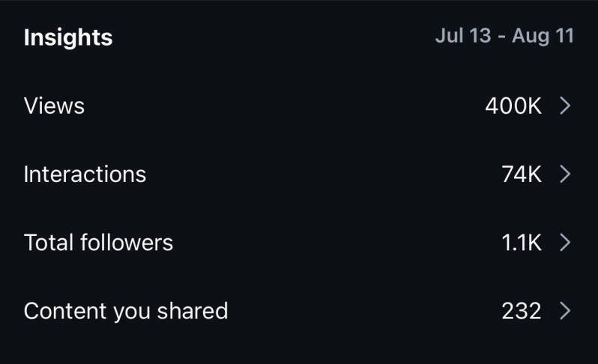Click the 400K views count
This screenshot has height=364, width=598.
513,106
